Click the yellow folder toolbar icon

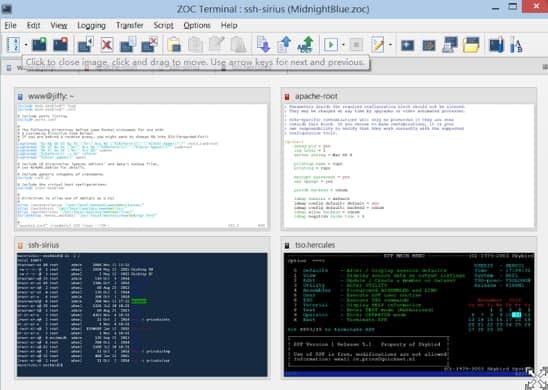471,45
